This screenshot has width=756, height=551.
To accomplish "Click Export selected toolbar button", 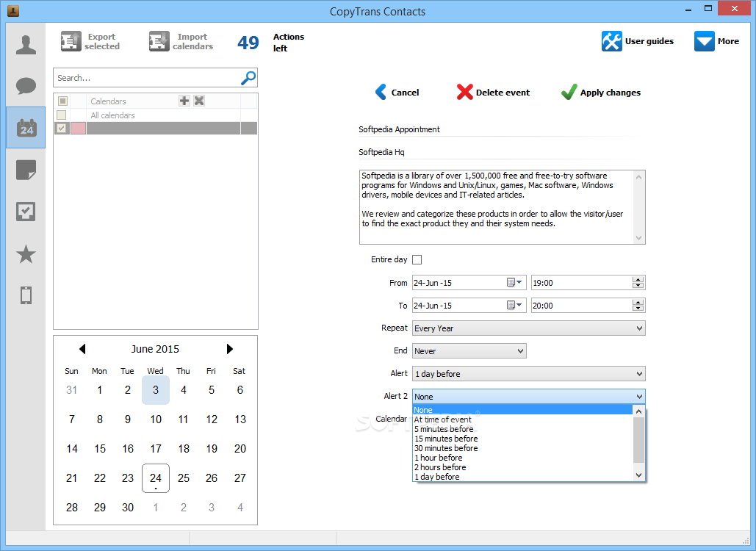I will (90, 41).
